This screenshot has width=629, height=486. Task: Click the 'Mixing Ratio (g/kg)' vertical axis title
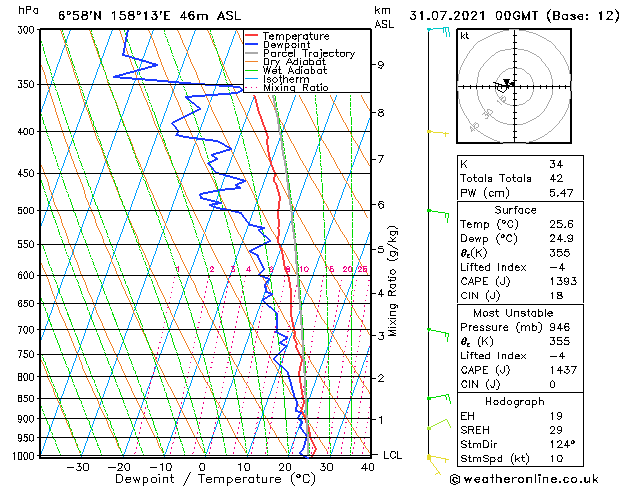tap(392, 281)
